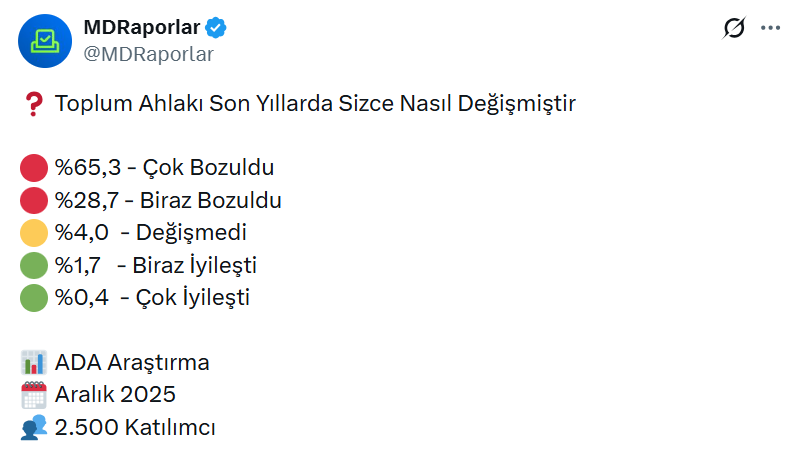The height and width of the screenshot is (460, 795).
Task: Click the "2.500 Katılımcı" text
Action: (x=135, y=427)
